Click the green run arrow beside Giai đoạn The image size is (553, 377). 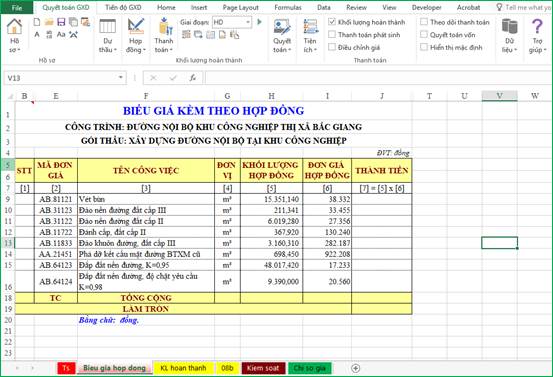[260, 22]
